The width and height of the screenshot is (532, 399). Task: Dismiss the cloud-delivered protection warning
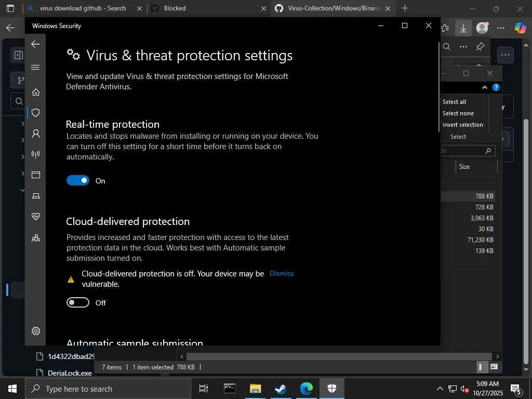[x=282, y=273]
